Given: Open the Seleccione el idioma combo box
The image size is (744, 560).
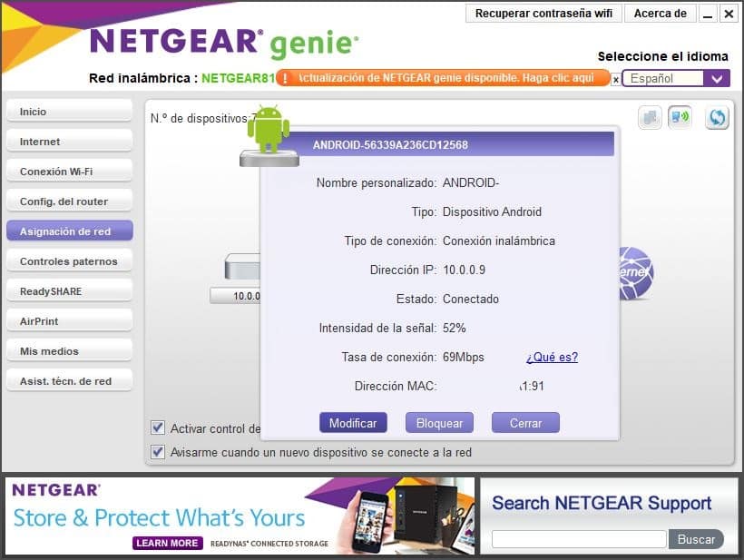Looking at the screenshot, I should click(676, 78).
